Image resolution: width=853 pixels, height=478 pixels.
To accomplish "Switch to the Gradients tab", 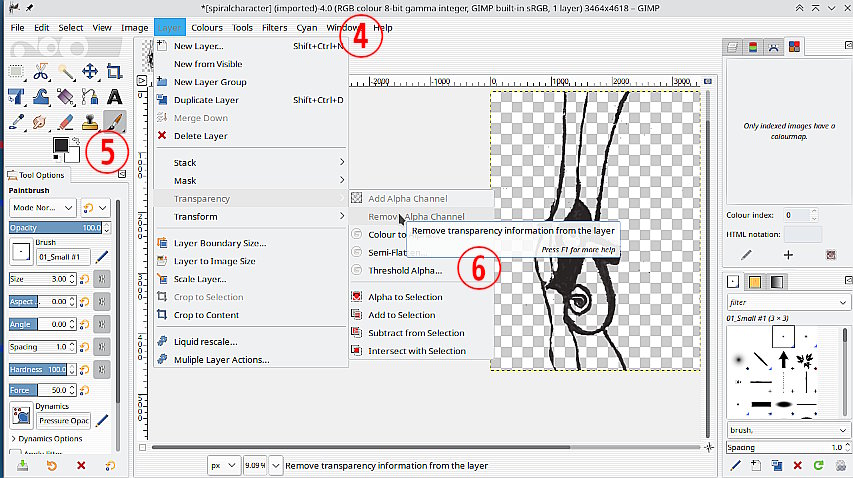I will pyautogui.click(x=777, y=282).
